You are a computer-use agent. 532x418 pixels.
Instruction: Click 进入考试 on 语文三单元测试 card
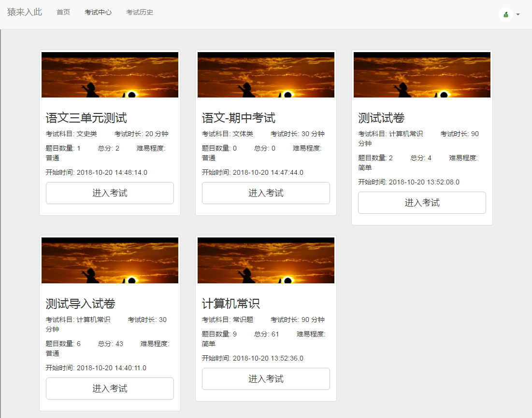pos(110,193)
